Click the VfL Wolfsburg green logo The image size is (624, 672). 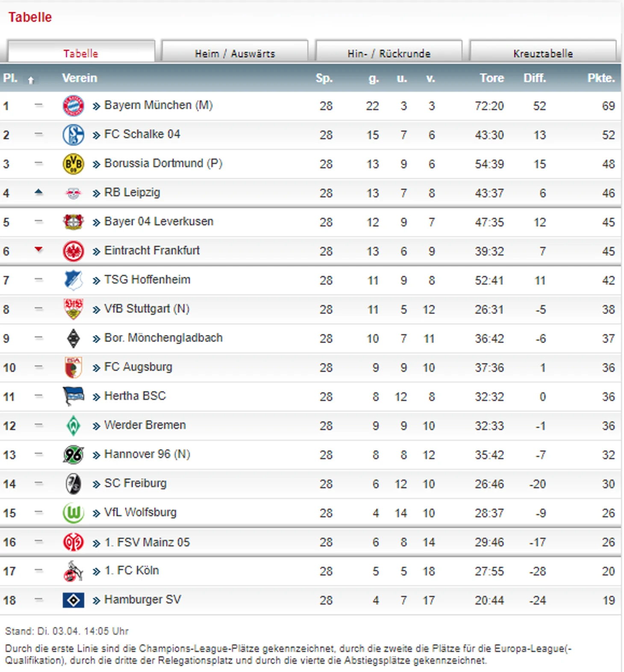73,513
